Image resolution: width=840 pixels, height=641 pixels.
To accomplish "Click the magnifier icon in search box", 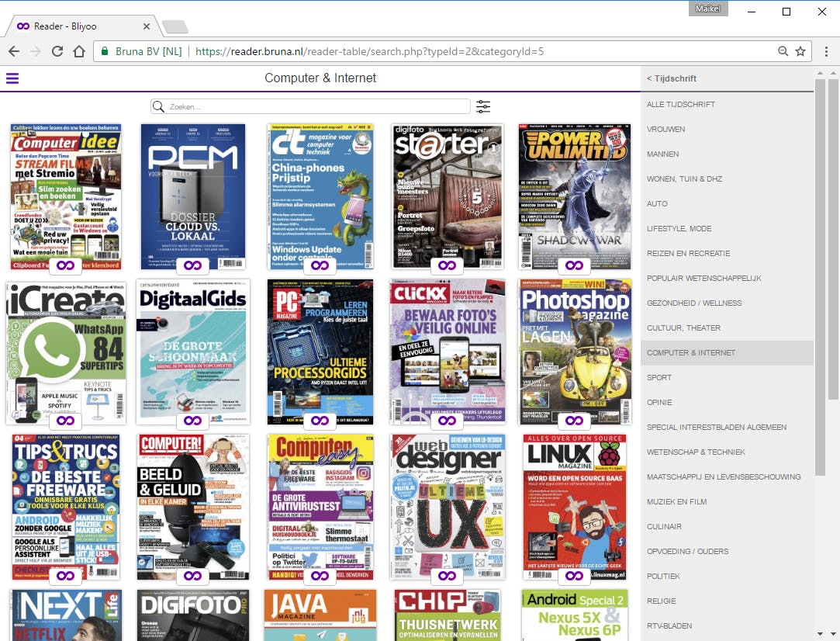I will pyautogui.click(x=158, y=106).
